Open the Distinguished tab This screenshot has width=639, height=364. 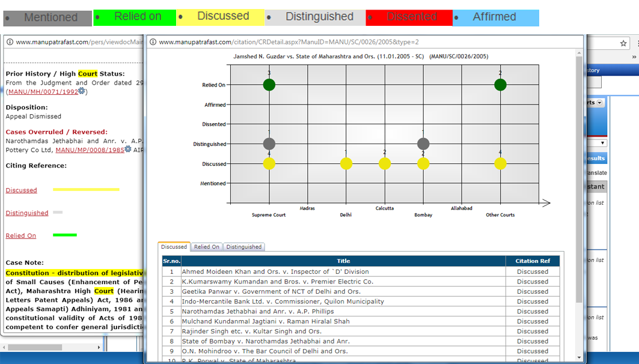(243, 247)
